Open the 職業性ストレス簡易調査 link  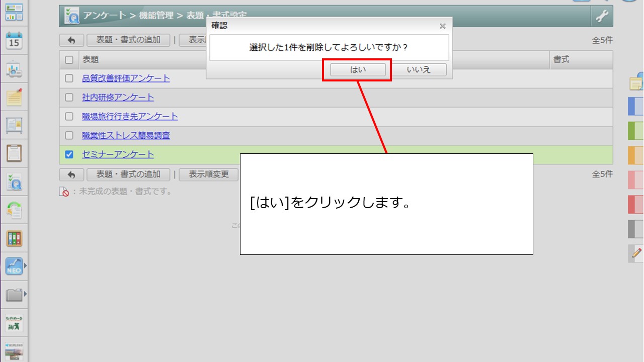tap(126, 136)
